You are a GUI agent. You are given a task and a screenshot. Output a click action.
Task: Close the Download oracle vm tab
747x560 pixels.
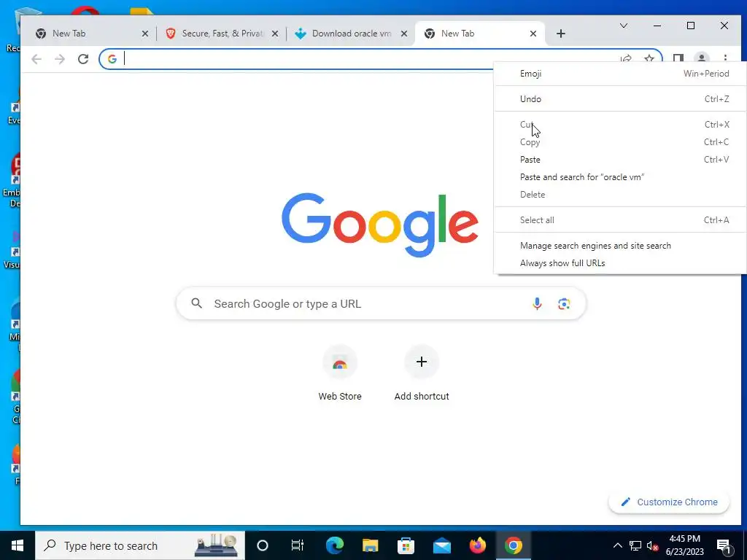coord(404,34)
